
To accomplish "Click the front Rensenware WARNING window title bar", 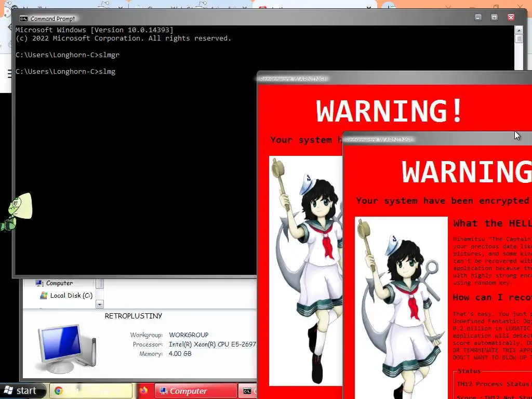I will pos(437,139).
